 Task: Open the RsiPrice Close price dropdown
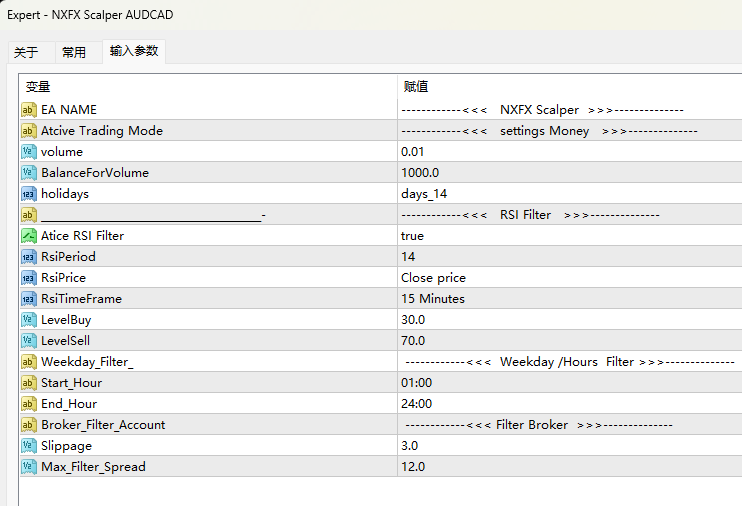coord(433,278)
